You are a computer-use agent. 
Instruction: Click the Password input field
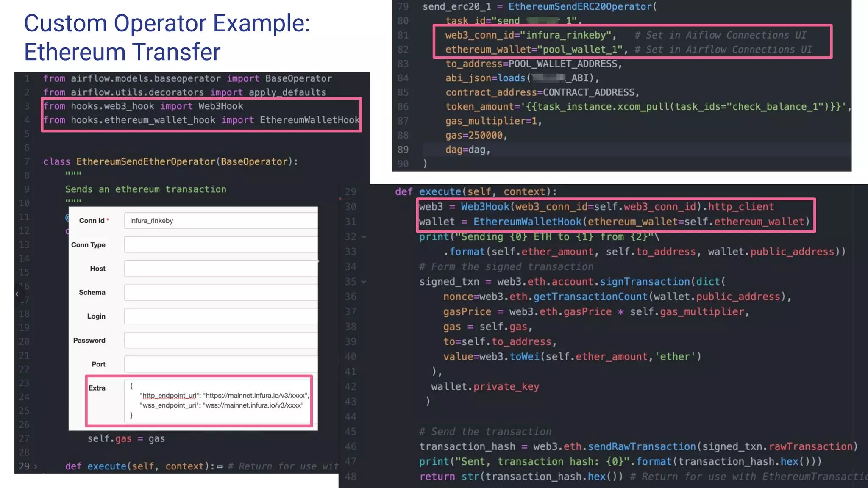(x=221, y=340)
